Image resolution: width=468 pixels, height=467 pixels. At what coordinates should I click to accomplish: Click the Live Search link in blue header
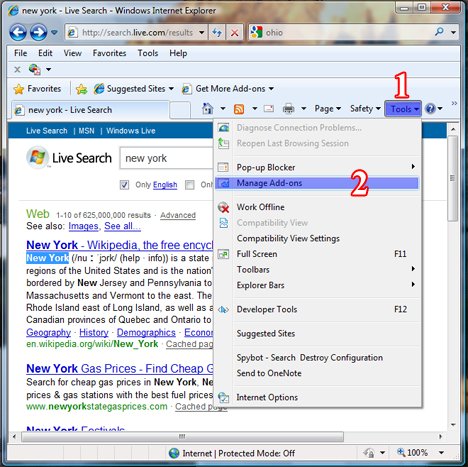tap(47, 131)
